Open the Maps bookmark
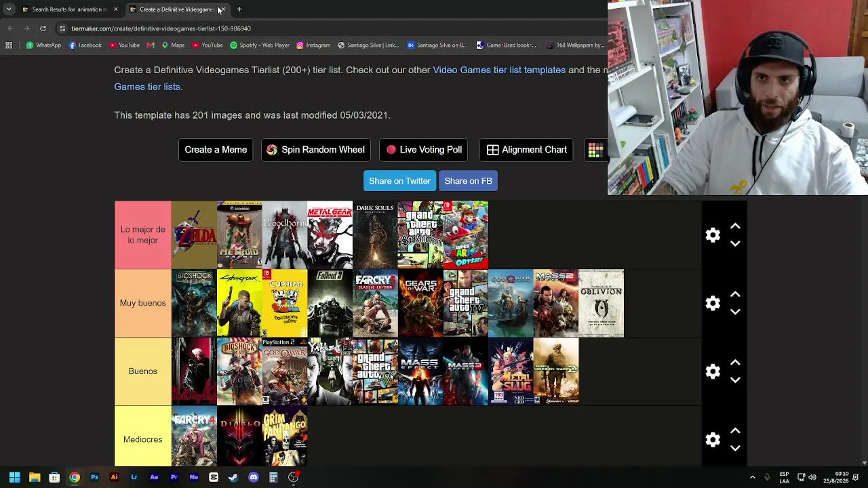 [173, 45]
